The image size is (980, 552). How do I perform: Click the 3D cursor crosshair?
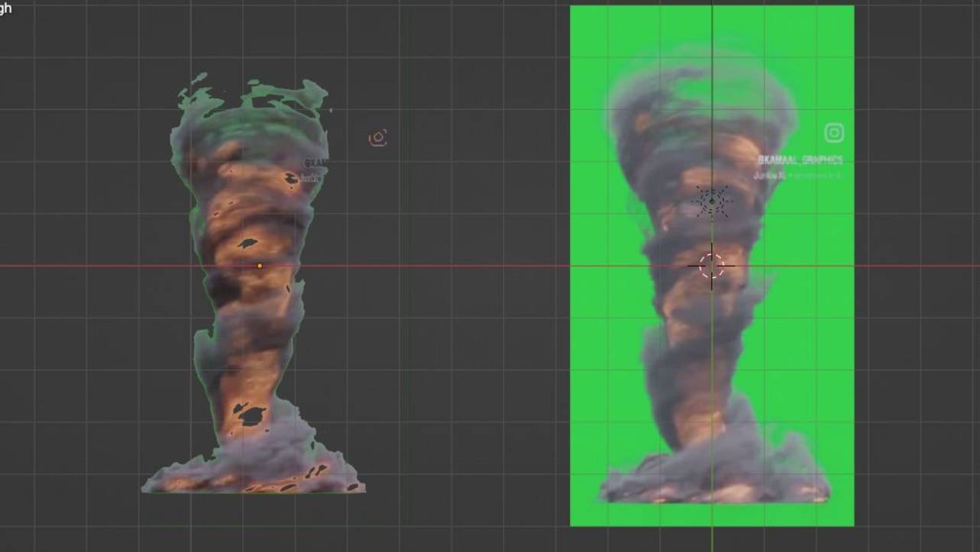pos(711,266)
